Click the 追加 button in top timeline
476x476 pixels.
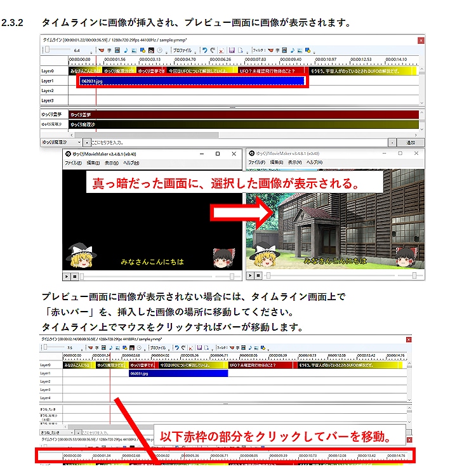[x=411, y=142]
